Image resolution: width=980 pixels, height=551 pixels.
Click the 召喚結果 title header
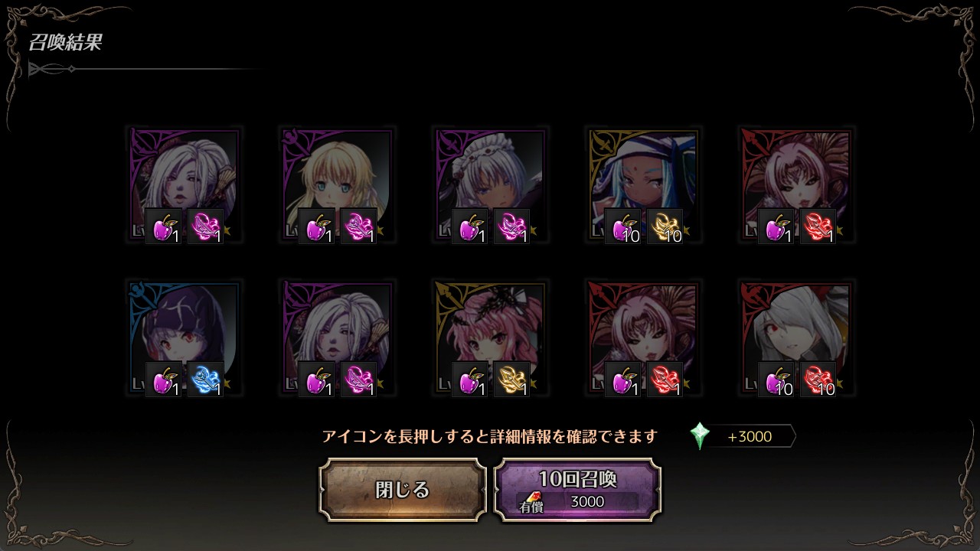click(65, 43)
